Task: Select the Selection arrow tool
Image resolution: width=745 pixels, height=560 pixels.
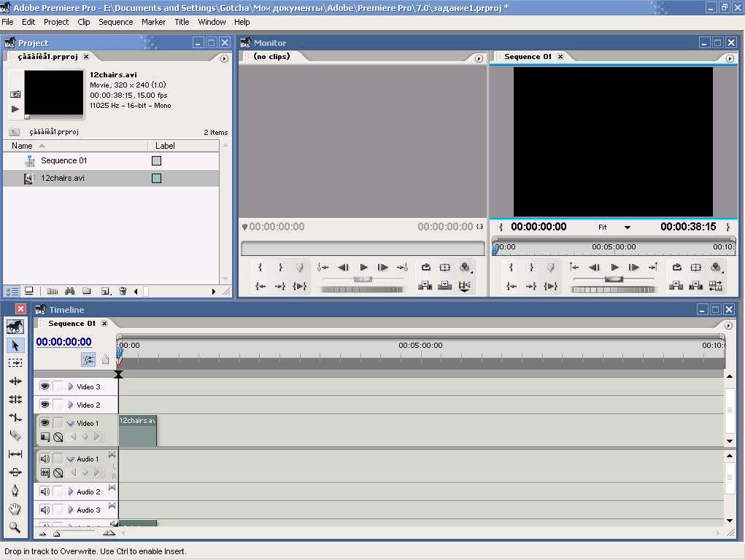Action: (15, 346)
